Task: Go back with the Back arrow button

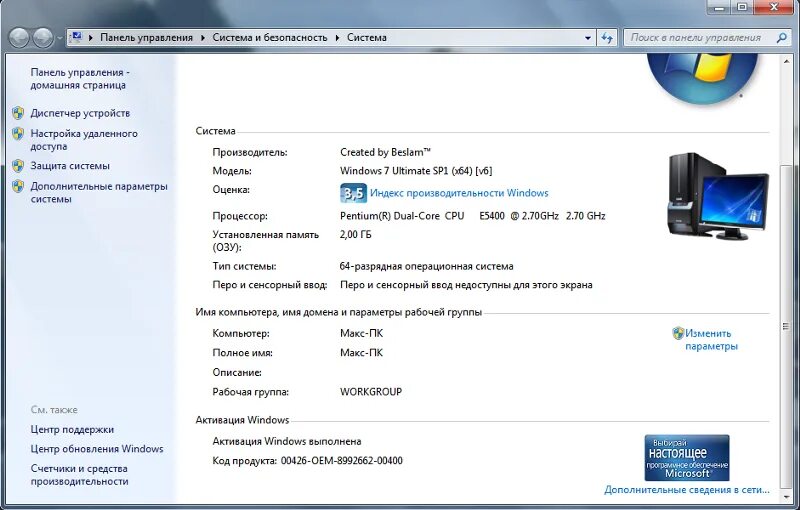Action: [x=19, y=38]
